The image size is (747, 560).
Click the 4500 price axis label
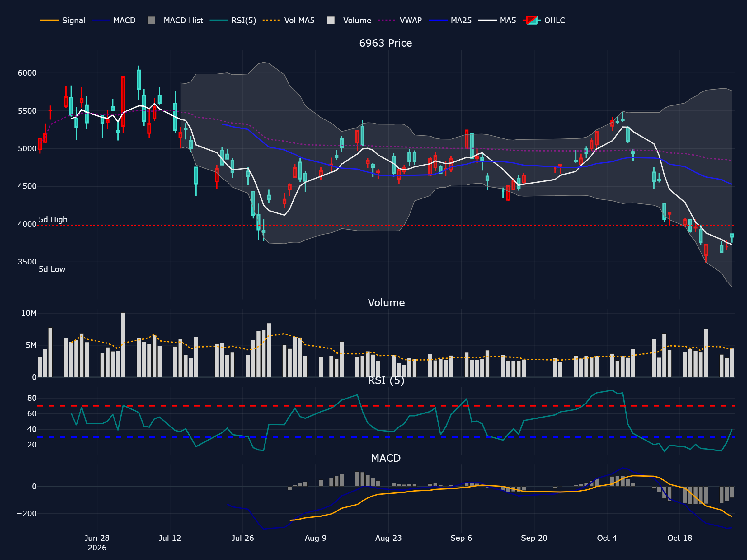pos(27,186)
